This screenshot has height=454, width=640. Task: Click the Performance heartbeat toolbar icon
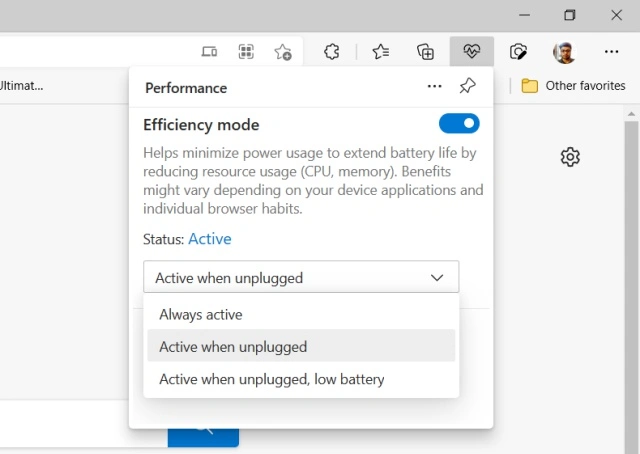point(471,51)
